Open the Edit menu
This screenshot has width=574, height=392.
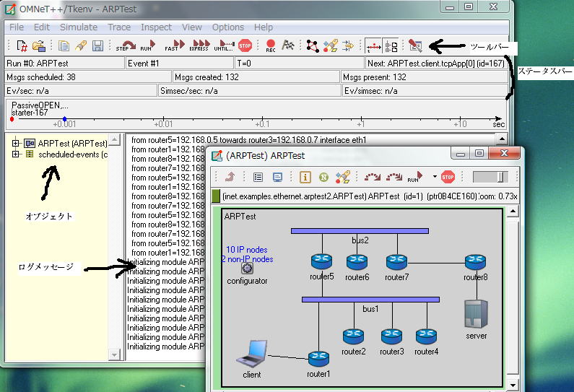[42, 27]
